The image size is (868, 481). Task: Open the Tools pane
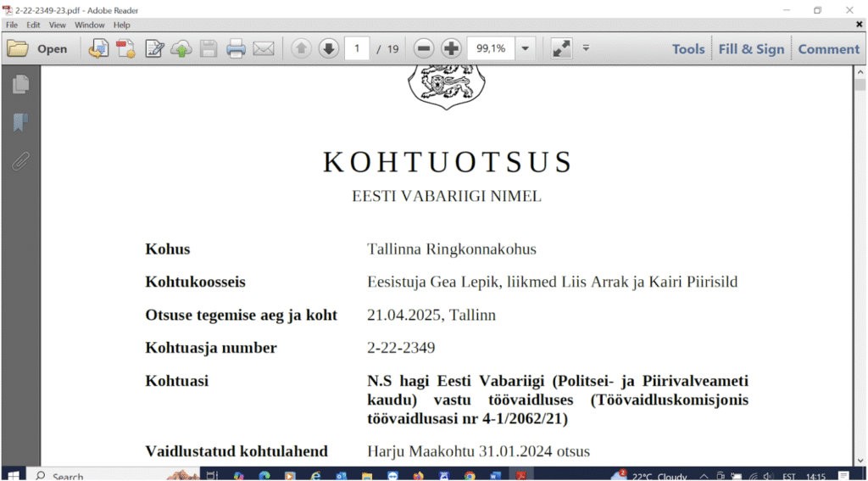[x=688, y=48]
